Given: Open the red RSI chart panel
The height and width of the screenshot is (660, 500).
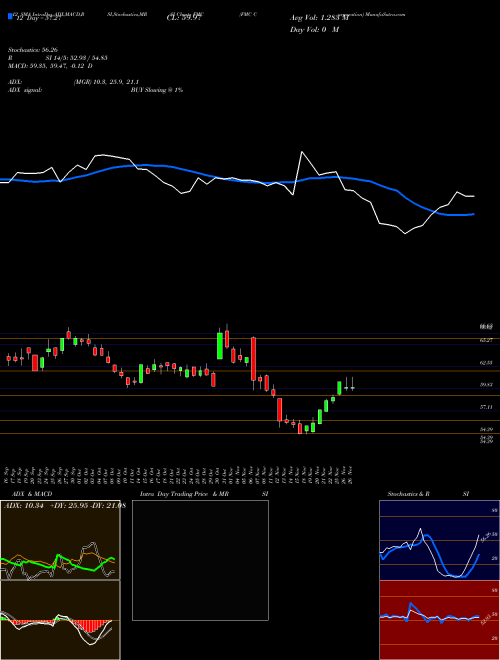Looking at the screenshot, I should click(439, 620).
